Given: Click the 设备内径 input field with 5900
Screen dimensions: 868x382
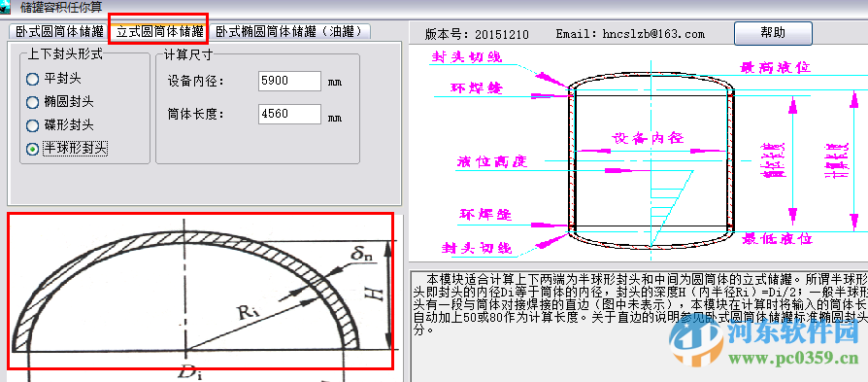Looking at the screenshot, I should (x=289, y=81).
